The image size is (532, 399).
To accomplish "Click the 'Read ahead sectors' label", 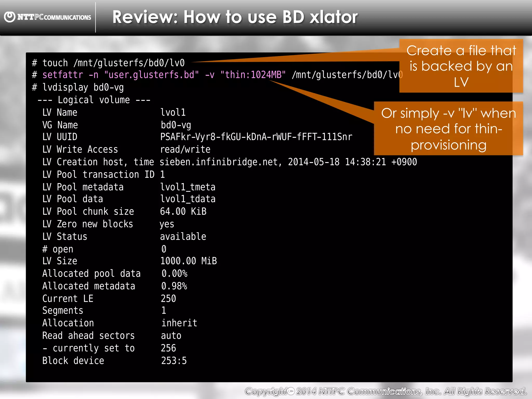I will pyautogui.click(x=88, y=336).
